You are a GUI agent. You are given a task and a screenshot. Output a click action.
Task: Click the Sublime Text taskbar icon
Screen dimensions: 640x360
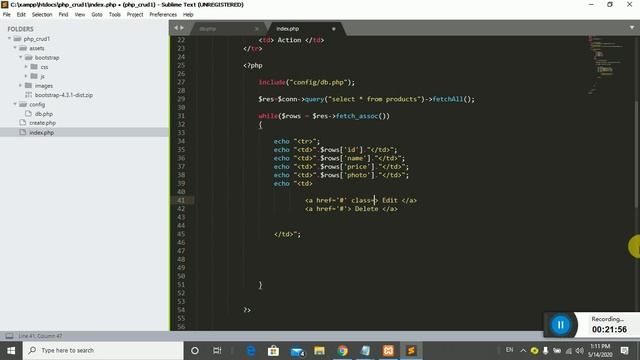[x=411, y=350]
